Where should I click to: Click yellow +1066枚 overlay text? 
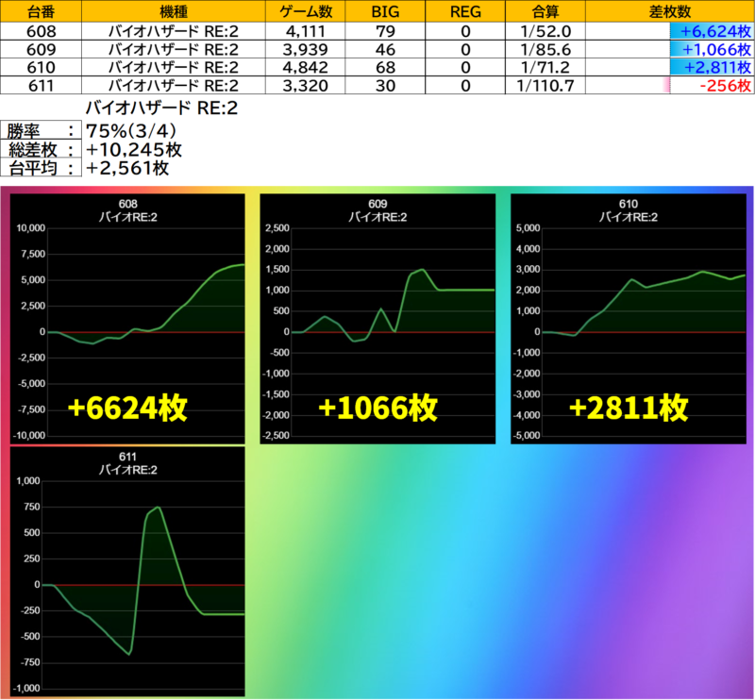pyautogui.click(x=378, y=408)
